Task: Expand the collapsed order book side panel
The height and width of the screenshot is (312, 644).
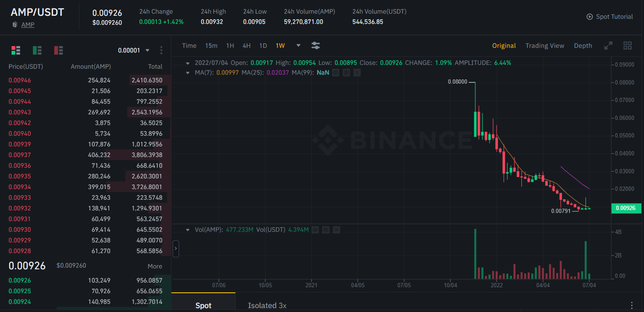Action: pyautogui.click(x=176, y=249)
